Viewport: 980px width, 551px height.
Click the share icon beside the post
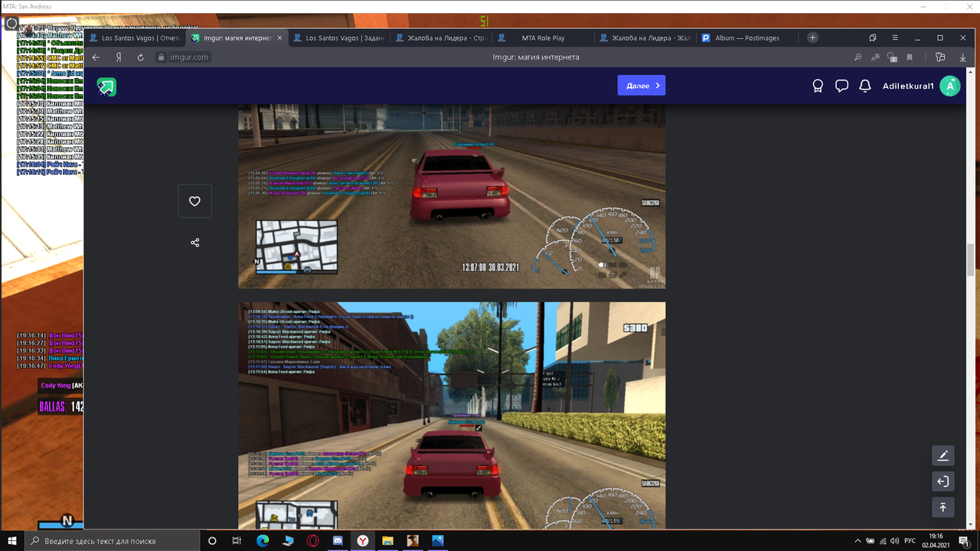tap(194, 243)
